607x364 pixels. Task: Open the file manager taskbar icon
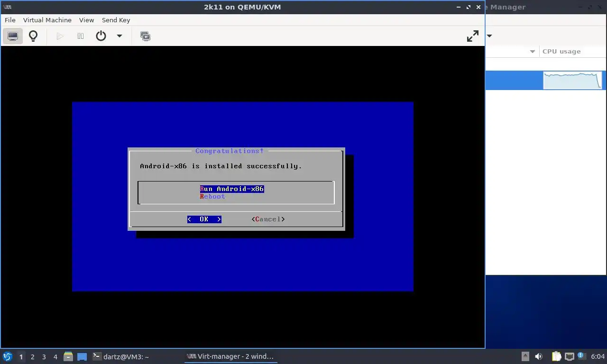point(68,356)
